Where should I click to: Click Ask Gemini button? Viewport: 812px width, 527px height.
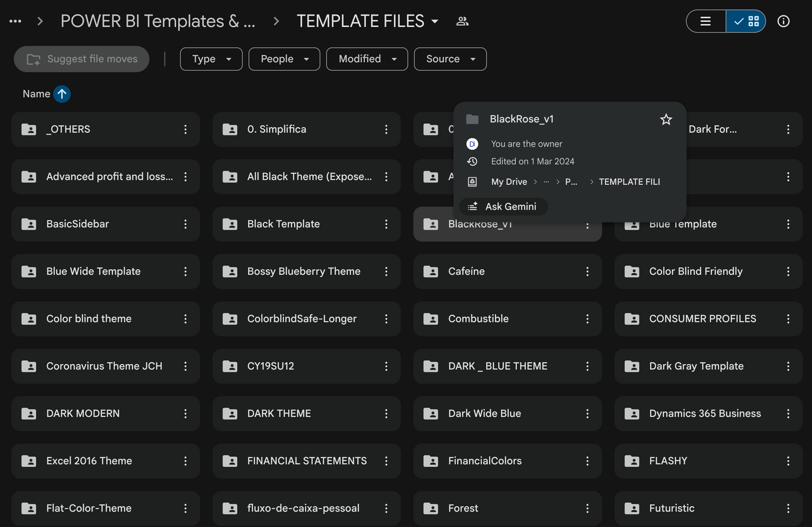tap(503, 207)
